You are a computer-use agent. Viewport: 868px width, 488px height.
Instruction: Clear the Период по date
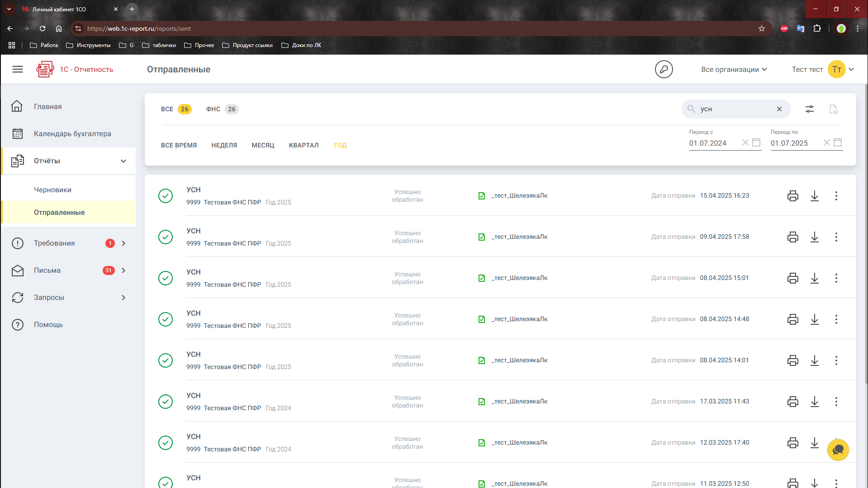826,143
